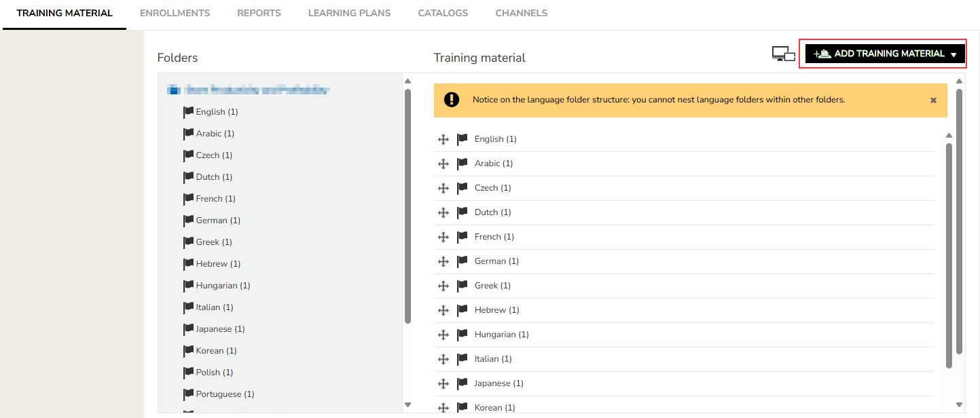Dismiss the language folder notice
This screenshot has width=980, height=418.
coord(933,100)
